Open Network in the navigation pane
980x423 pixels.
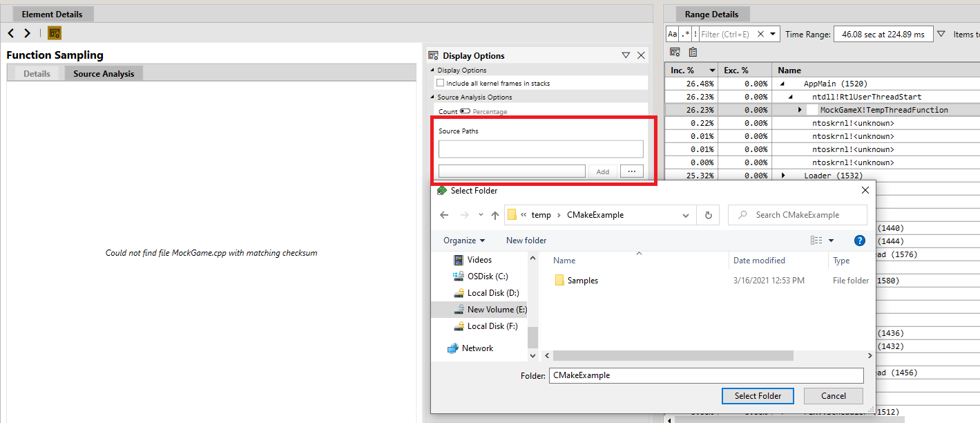(x=470, y=348)
